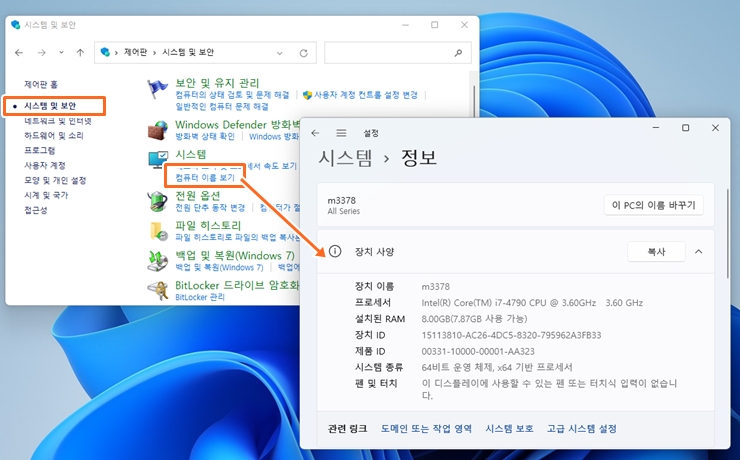Select the 제품 ID value 00331-10000-00001-AA323
Viewport: 740px width, 460px height.
pyautogui.click(x=478, y=351)
